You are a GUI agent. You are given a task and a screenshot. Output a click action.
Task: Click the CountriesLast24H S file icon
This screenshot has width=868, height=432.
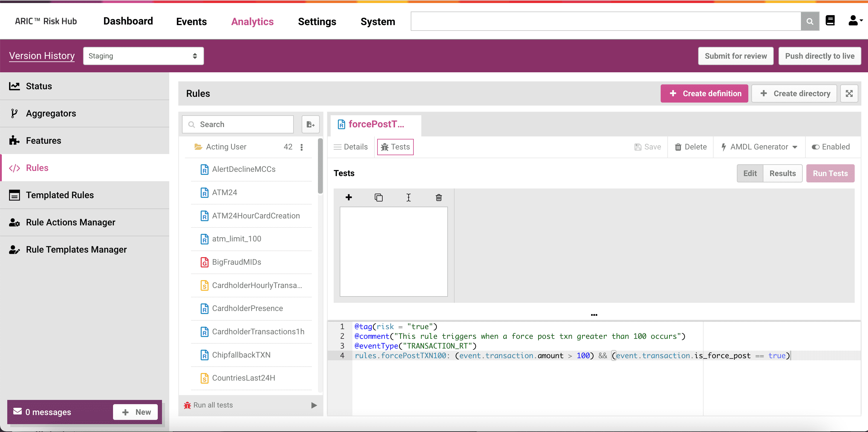(x=205, y=378)
